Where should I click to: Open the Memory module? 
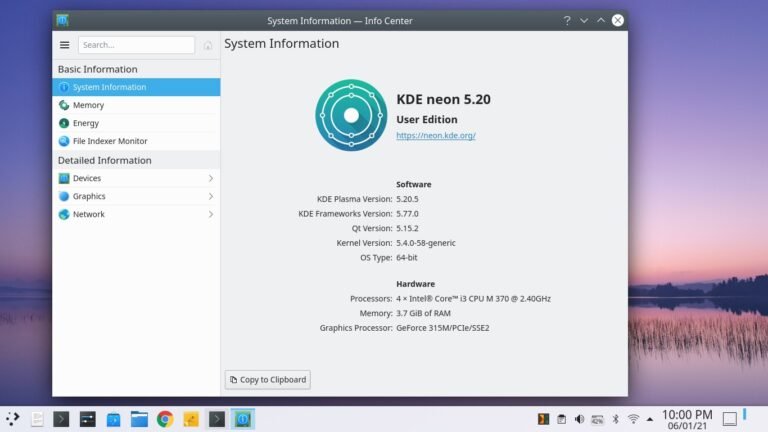(136, 105)
